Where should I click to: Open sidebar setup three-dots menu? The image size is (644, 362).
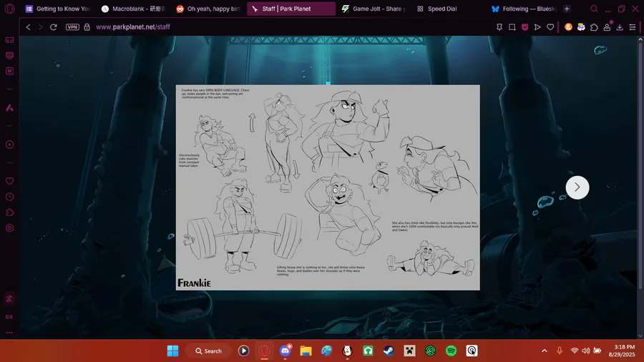9,333
